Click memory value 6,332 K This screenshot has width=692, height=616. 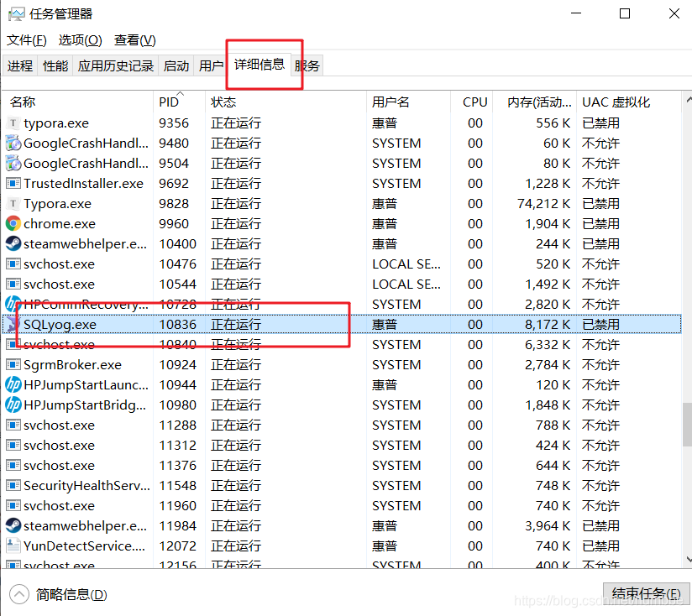[548, 345]
